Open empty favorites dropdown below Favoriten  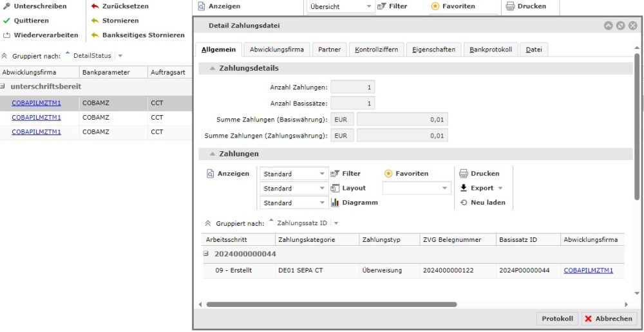pyautogui.click(x=417, y=188)
